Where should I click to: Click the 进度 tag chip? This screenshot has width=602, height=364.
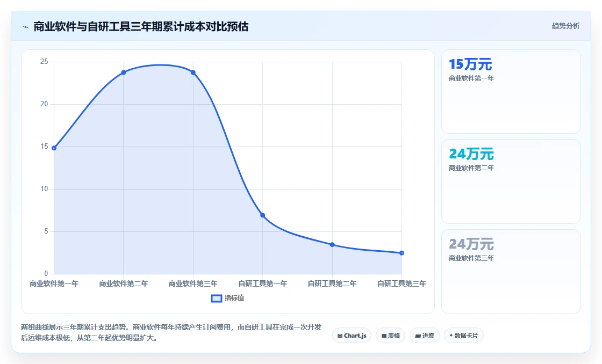click(x=425, y=336)
